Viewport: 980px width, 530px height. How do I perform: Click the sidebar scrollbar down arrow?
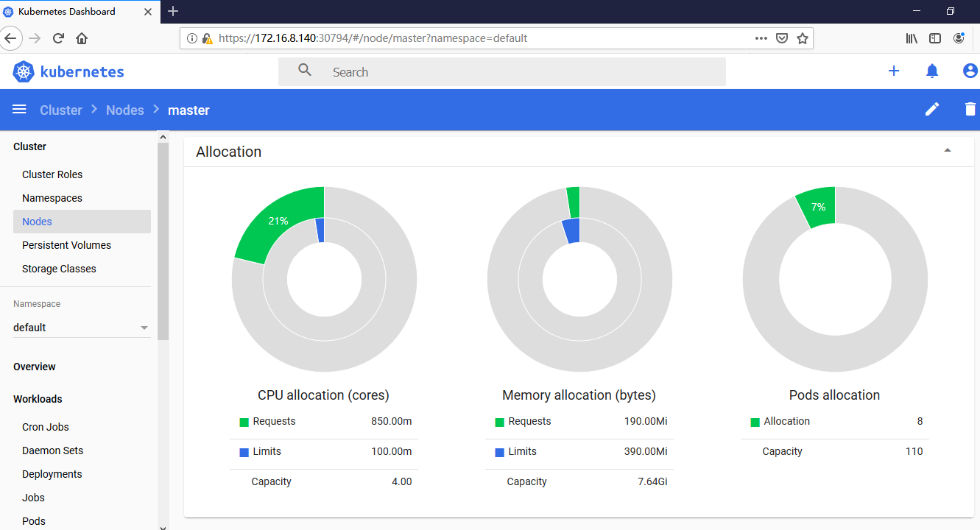click(x=163, y=526)
